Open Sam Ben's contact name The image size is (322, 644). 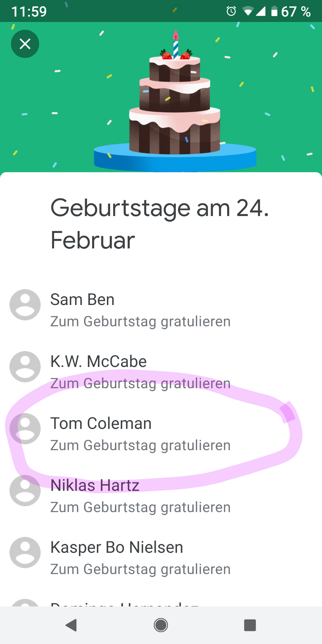tap(82, 299)
